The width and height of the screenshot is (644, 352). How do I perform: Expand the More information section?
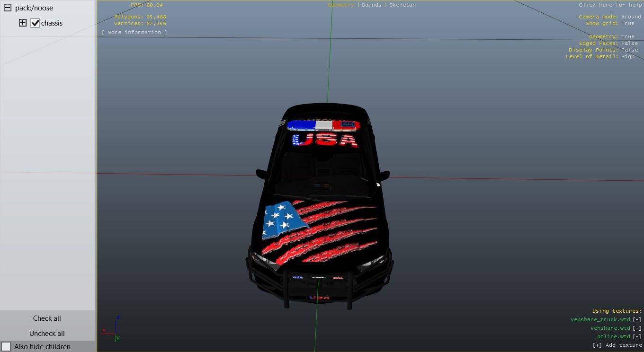coord(134,33)
